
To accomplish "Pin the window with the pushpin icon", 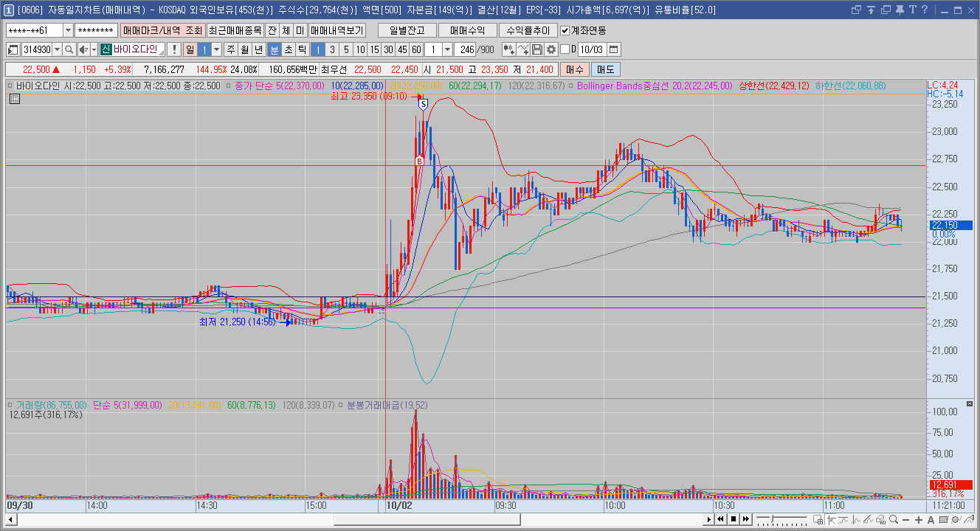I will pos(900,10).
